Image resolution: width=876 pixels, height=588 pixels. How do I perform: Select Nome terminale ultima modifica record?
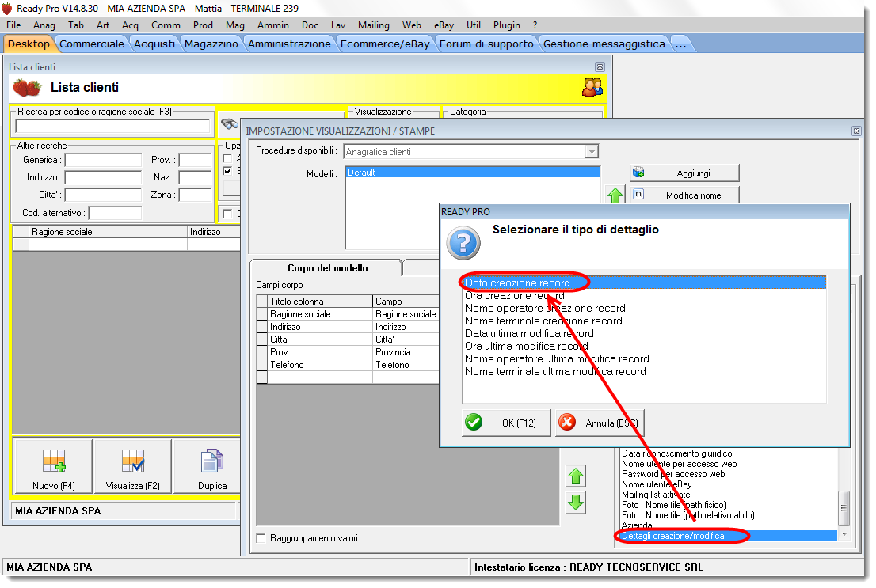(x=555, y=371)
